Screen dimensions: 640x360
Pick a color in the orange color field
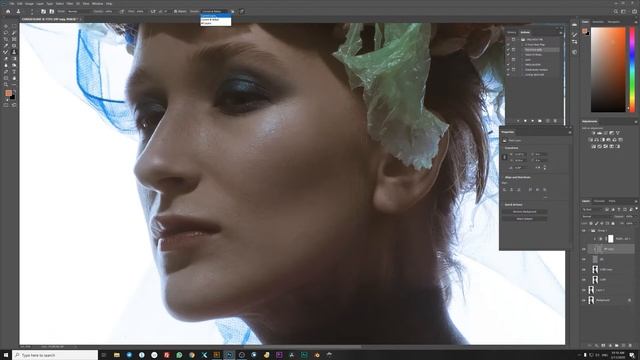tap(608, 69)
